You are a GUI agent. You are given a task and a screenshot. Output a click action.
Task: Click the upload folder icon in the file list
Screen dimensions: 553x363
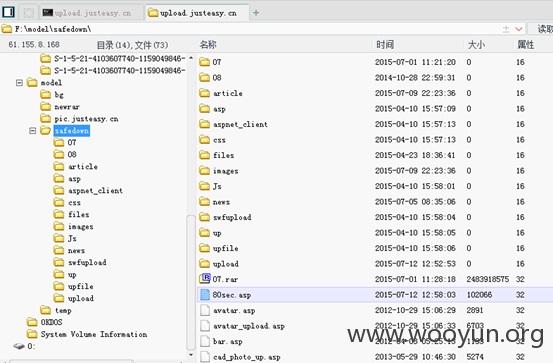(x=204, y=264)
